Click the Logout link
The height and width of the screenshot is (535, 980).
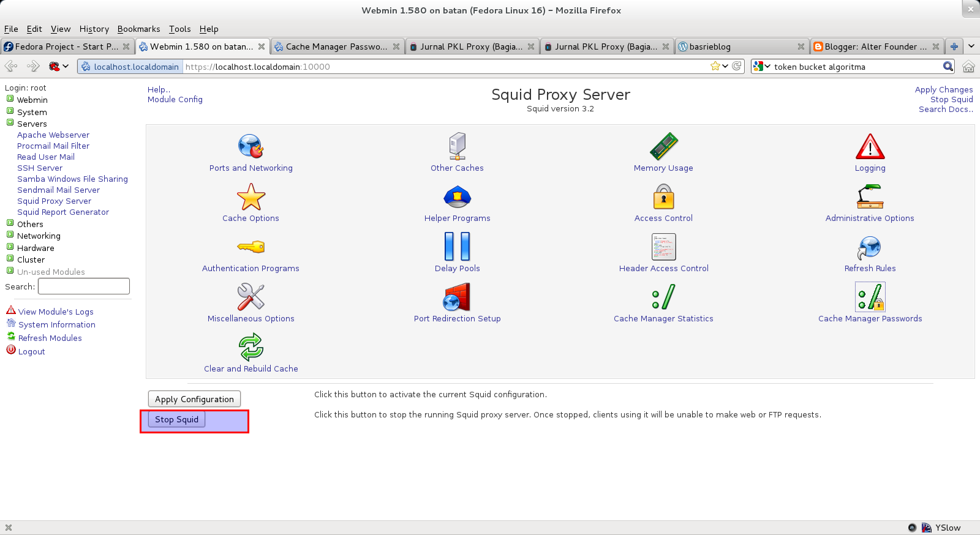[x=31, y=351]
